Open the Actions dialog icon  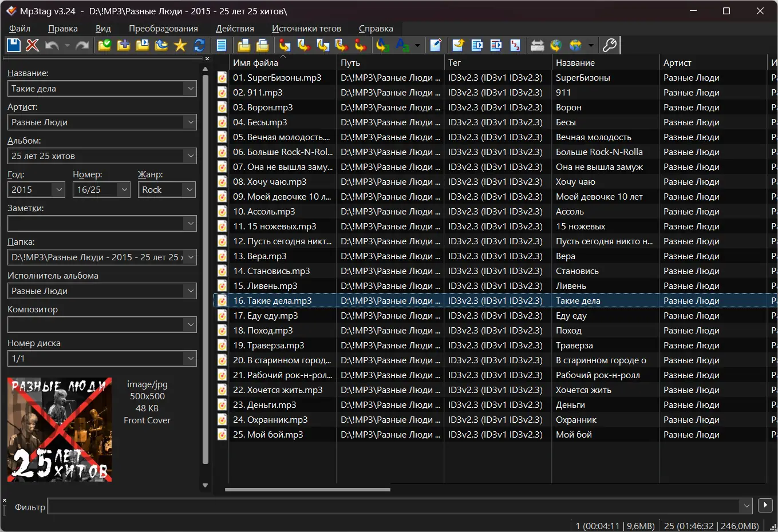point(382,45)
